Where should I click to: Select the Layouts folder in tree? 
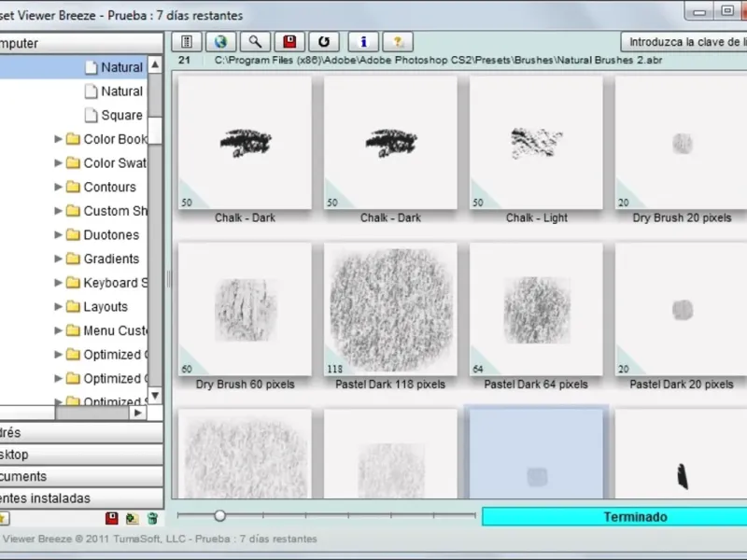[x=105, y=307]
